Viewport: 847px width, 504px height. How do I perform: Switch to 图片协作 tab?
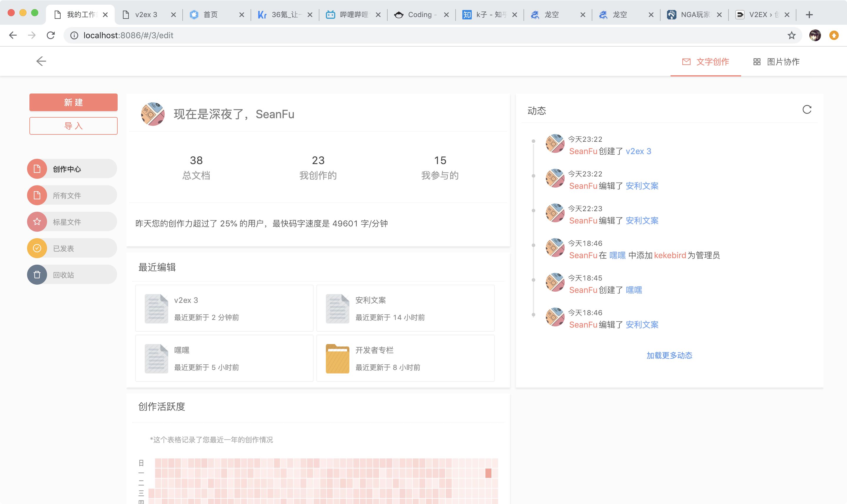coord(776,62)
